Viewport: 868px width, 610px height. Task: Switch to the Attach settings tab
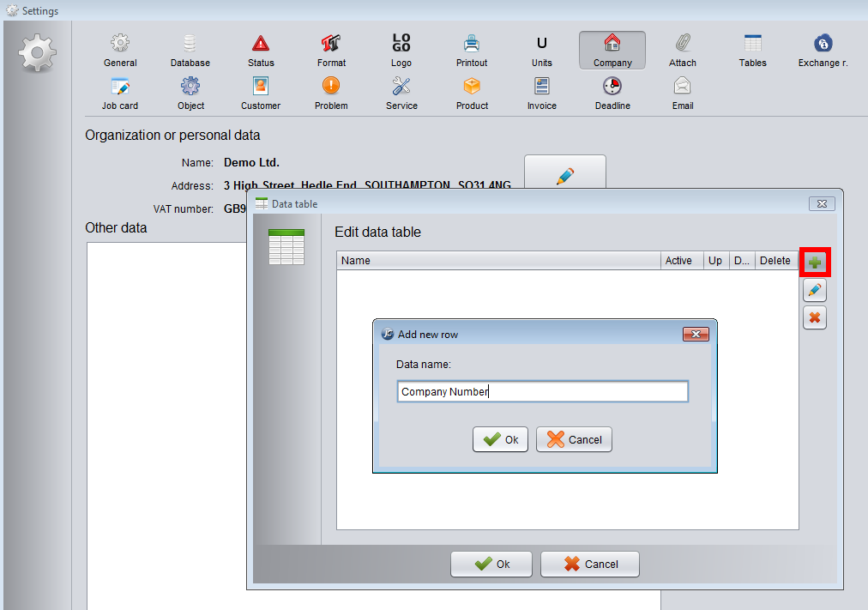[682, 50]
